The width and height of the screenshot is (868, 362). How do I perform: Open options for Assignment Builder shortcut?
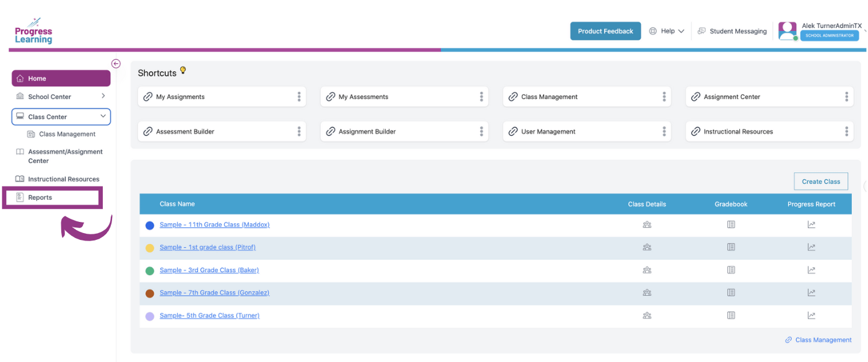[x=482, y=131]
